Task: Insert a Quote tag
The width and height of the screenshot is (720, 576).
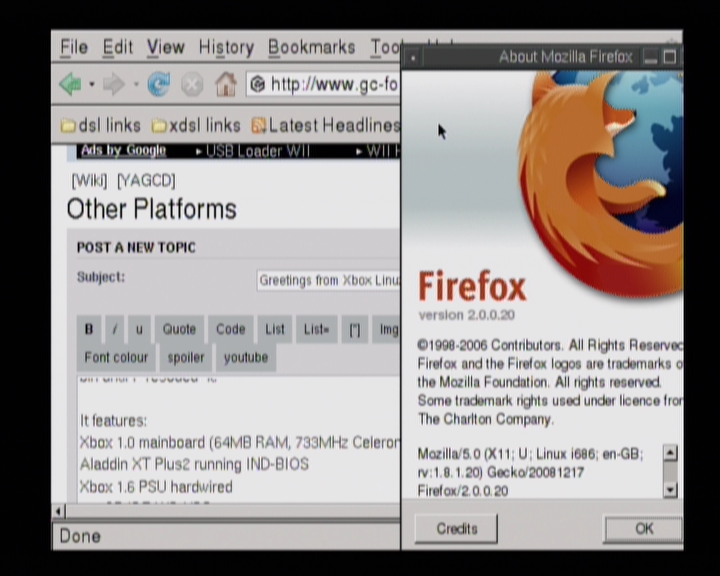Action: click(x=179, y=329)
